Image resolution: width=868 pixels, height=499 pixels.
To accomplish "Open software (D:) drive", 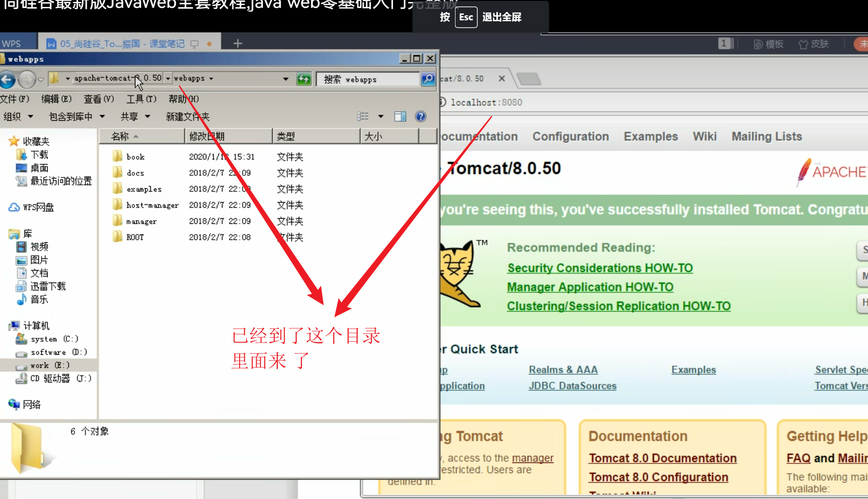I will click(x=51, y=352).
